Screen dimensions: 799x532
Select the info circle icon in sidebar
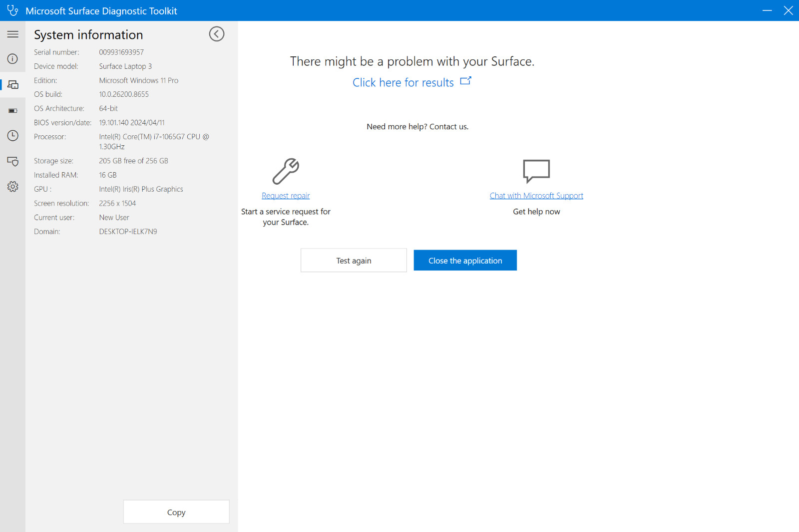click(x=12, y=59)
